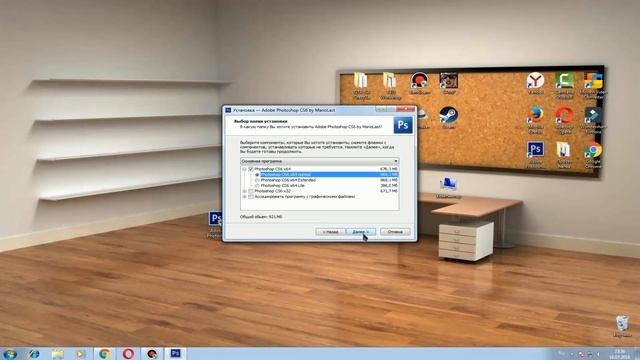
Task: Select the second folder on the corkboard
Action: tap(390, 85)
